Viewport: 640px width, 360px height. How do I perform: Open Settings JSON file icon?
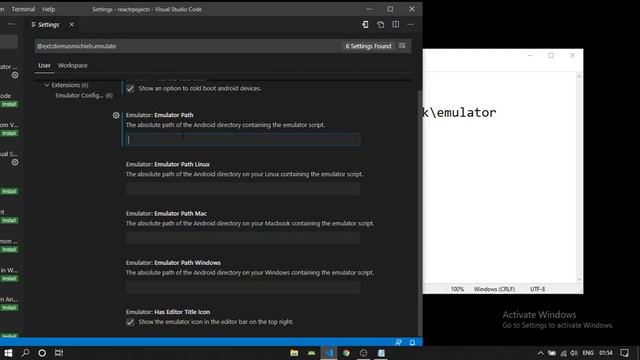pos(380,24)
